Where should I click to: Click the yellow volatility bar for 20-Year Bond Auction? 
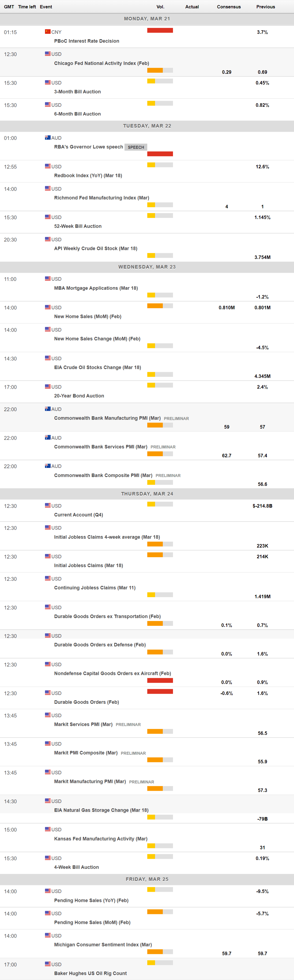point(151,385)
